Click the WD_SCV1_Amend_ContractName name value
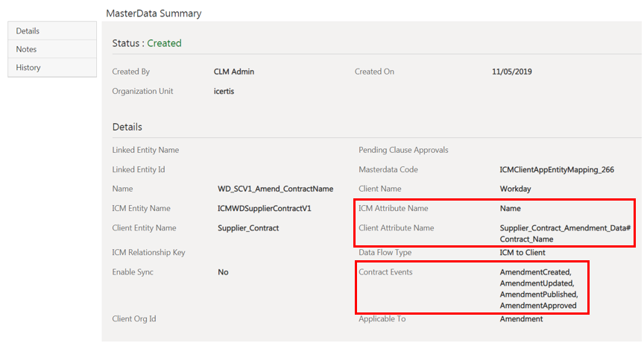This screenshot has height=346, width=644. pyautogui.click(x=275, y=189)
